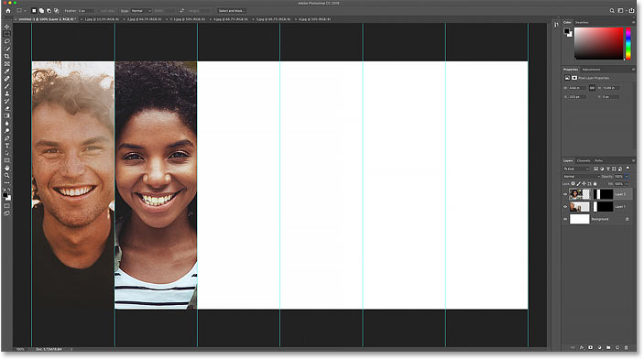The image size is (644, 360).
Task: Toggle Lock position in Layers panel
Action: point(584,183)
